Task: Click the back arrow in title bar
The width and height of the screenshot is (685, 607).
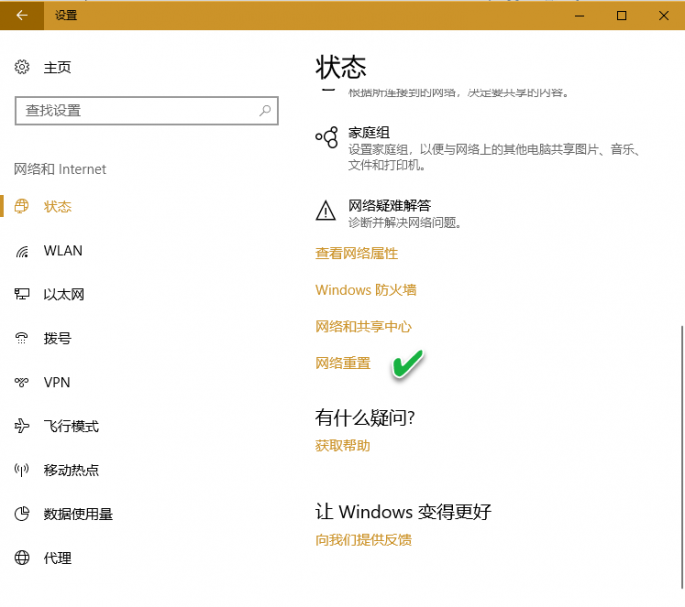Action: 22,15
